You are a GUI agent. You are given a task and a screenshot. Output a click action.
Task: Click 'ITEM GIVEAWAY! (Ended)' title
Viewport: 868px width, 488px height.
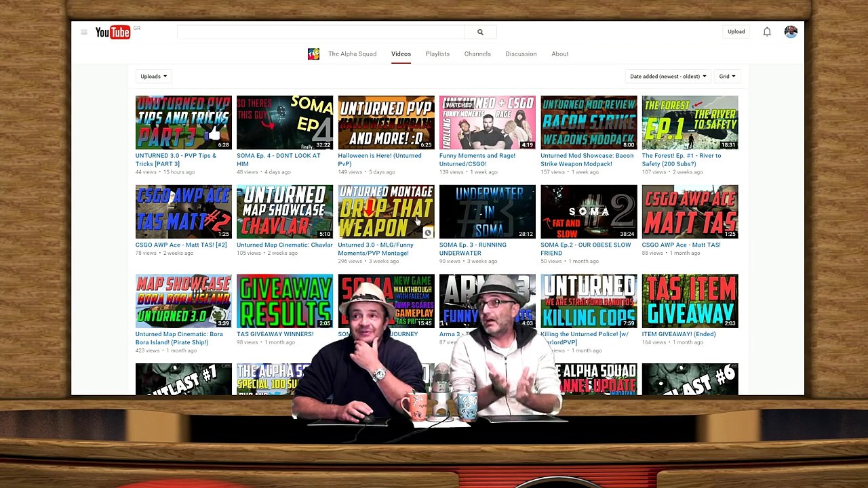tap(678, 334)
